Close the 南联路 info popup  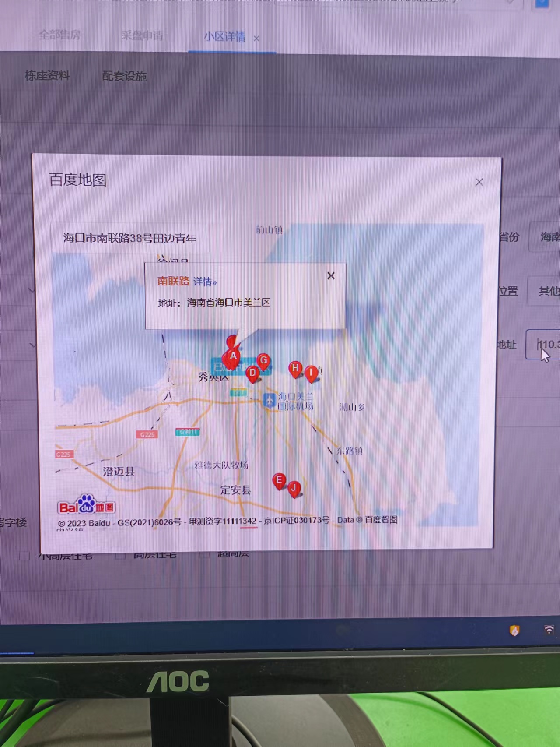click(x=331, y=276)
